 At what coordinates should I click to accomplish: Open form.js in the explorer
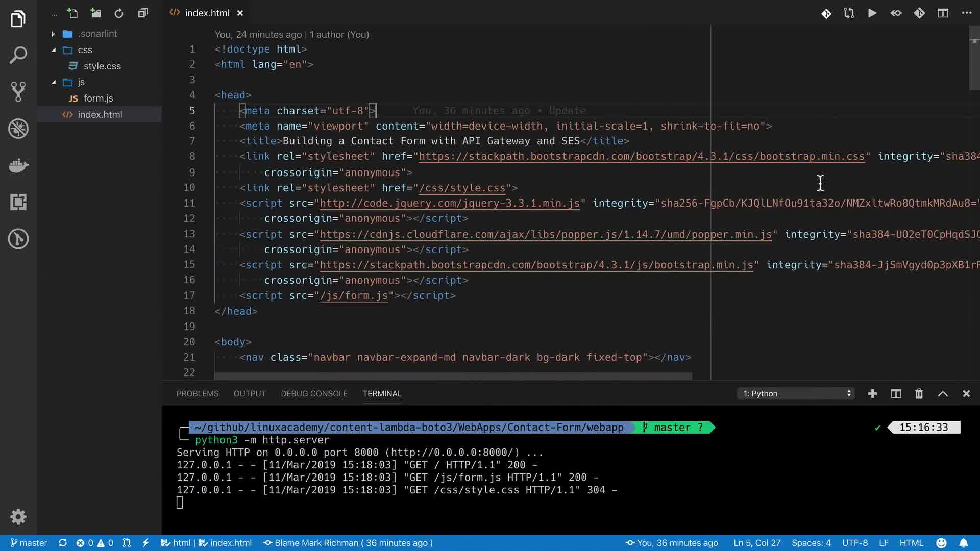98,98
